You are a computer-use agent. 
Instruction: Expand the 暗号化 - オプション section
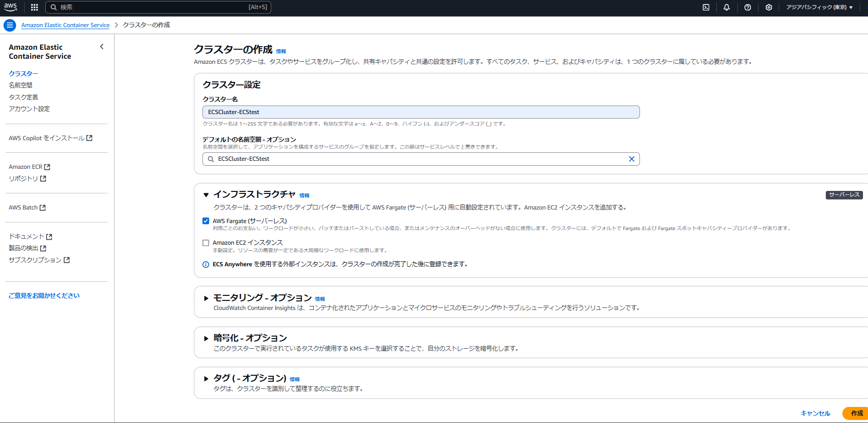206,338
